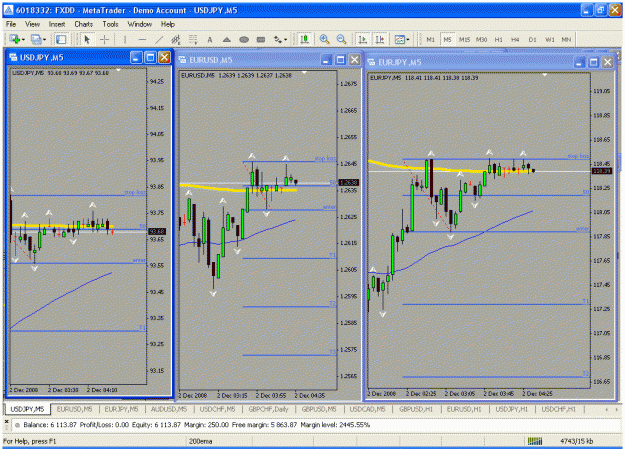Click the New Chart icon
The width and height of the screenshot is (625, 449).
point(14,39)
